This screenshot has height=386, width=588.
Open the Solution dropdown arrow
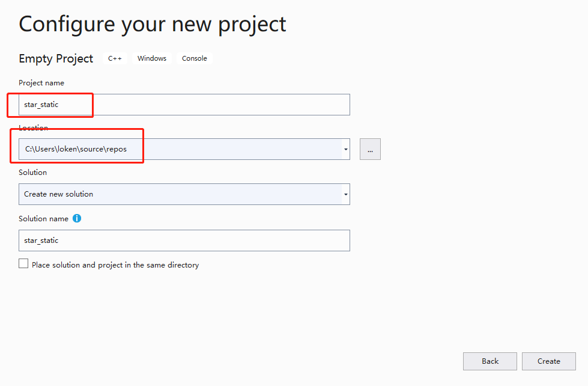point(346,194)
